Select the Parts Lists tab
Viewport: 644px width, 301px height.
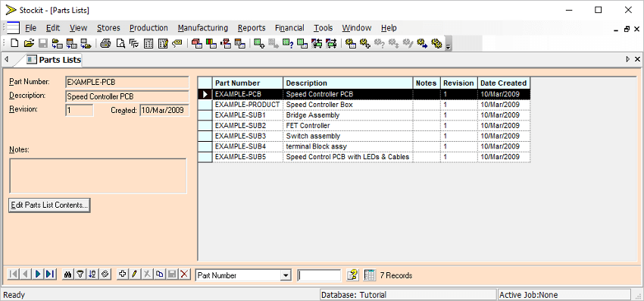click(54, 60)
